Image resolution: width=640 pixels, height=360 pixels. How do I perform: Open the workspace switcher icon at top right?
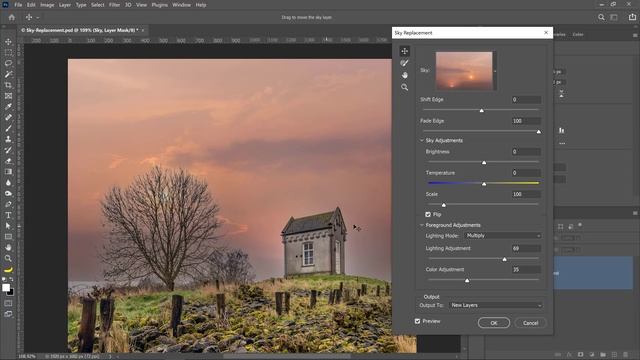pos(614,17)
